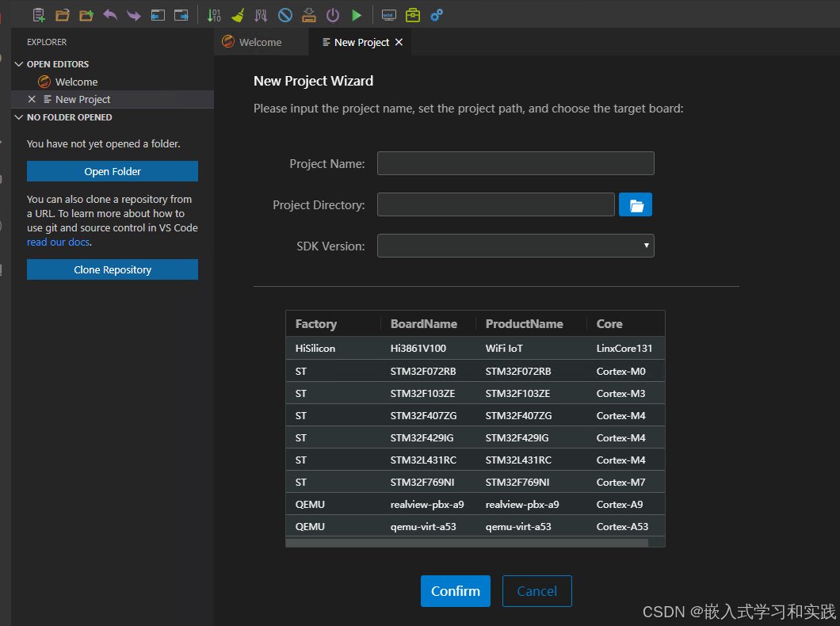
Task: Click the purple undo arrow icon
Action: (x=110, y=15)
